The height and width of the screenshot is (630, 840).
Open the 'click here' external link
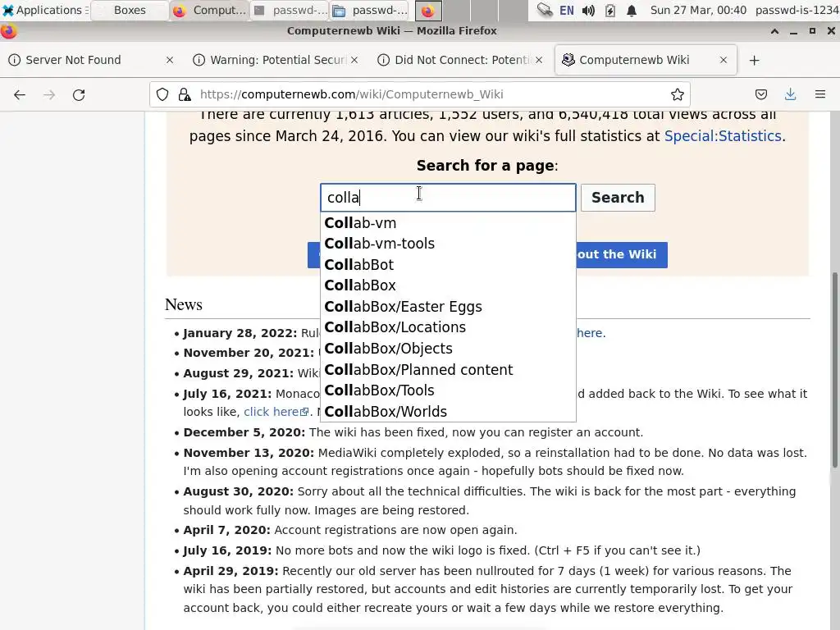276,412
